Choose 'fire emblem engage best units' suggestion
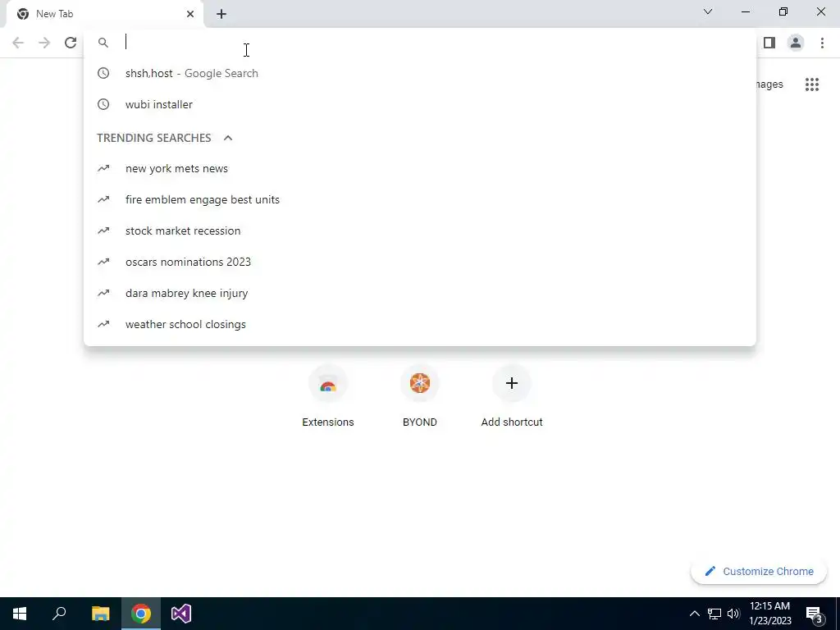This screenshot has height=630, width=840. [419, 199]
